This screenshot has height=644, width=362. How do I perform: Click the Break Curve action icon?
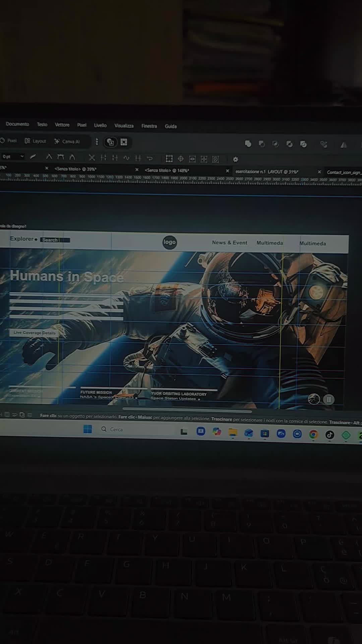92,157
